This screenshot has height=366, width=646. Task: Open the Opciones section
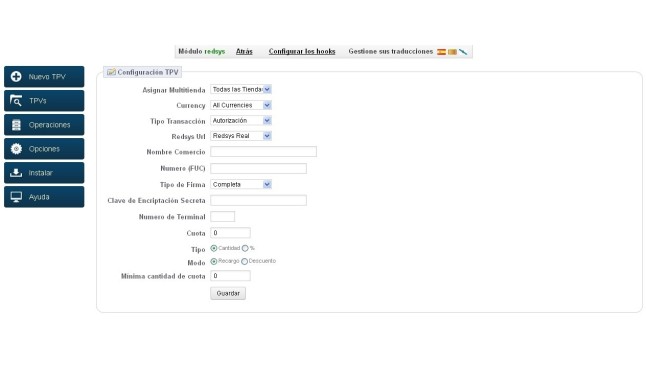pyautogui.click(x=44, y=149)
